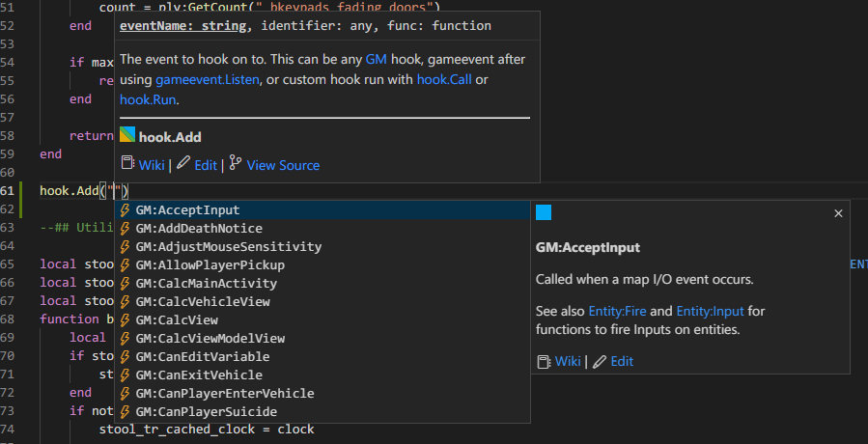Click the hook.Add logo icon
The image size is (868, 444).
(126, 136)
